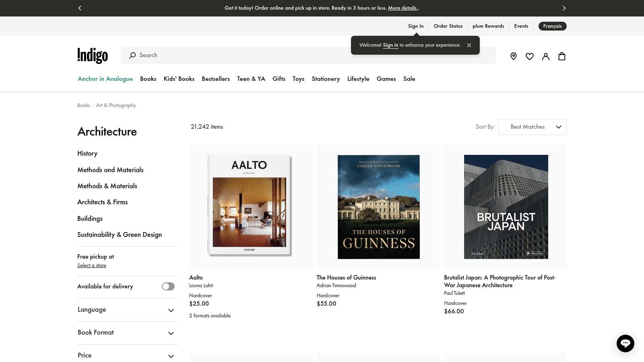This screenshot has width=644, height=362.
Task: Open the Books navigation menu
Action: click(148, 79)
